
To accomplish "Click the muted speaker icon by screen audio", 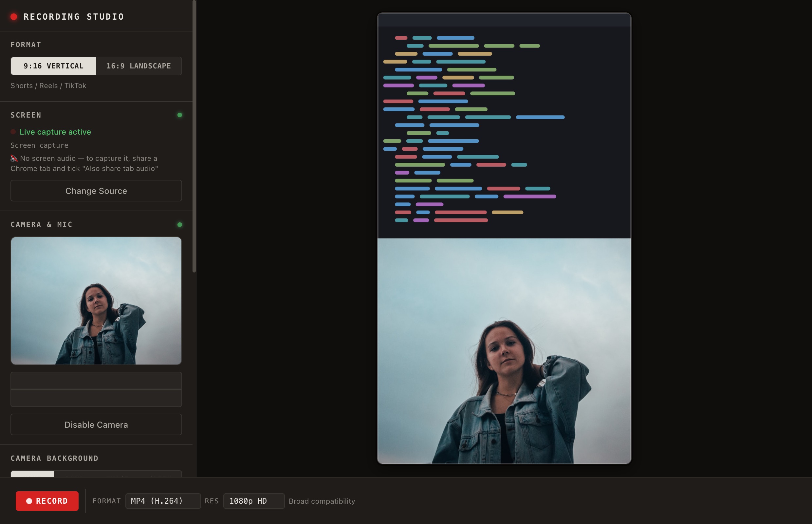I will coord(14,158).
